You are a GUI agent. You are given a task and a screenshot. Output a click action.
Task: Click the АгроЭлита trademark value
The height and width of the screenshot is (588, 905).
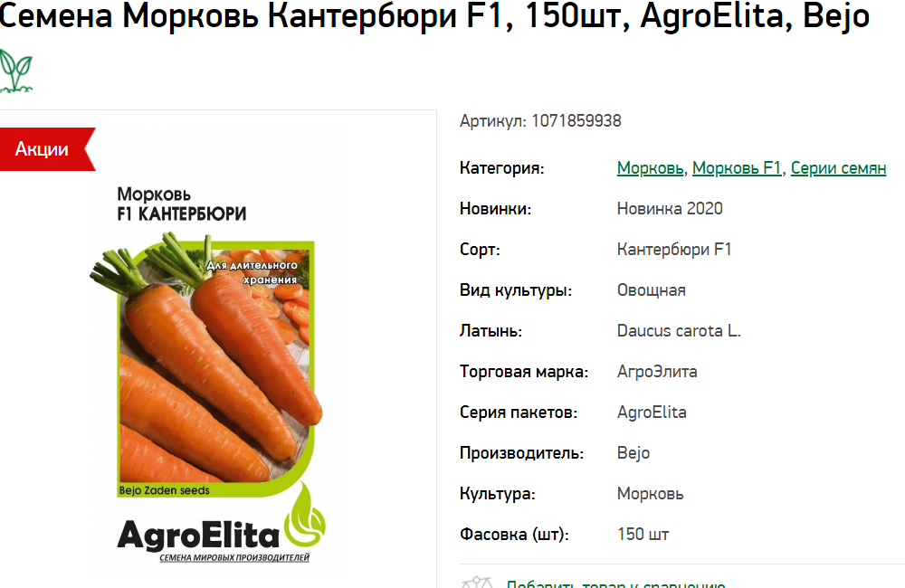657,372
